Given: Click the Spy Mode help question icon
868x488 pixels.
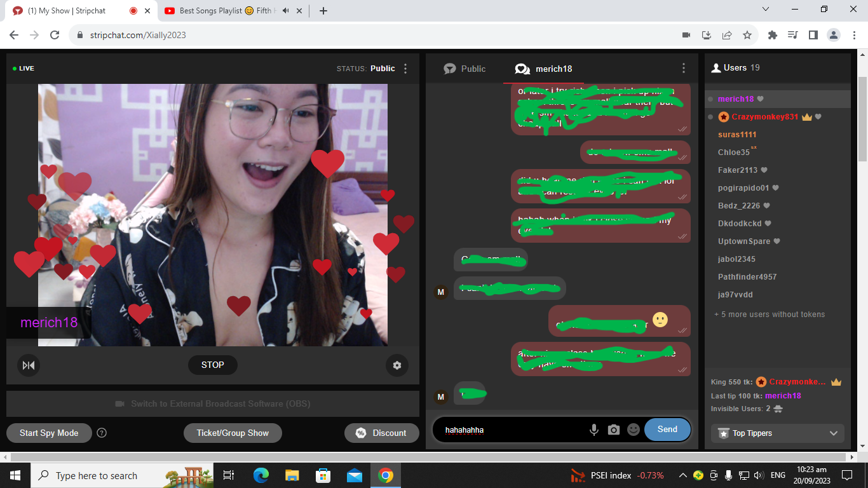Looking at the screenshot, I should click(x=102, y=433).
